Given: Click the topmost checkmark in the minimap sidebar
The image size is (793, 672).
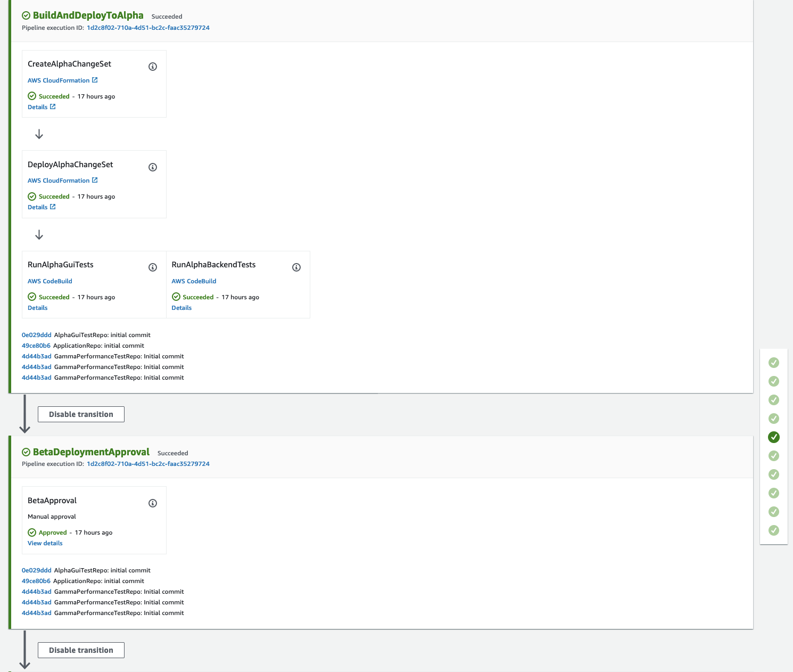Looking at the screenshot, I should tap(773, 363).
